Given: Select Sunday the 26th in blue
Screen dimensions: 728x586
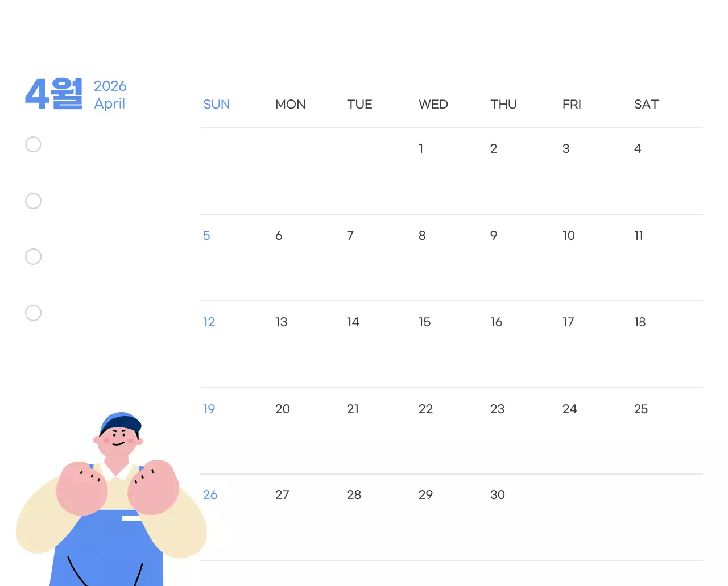Looking at the screenshot, I should tap(210, 494).
